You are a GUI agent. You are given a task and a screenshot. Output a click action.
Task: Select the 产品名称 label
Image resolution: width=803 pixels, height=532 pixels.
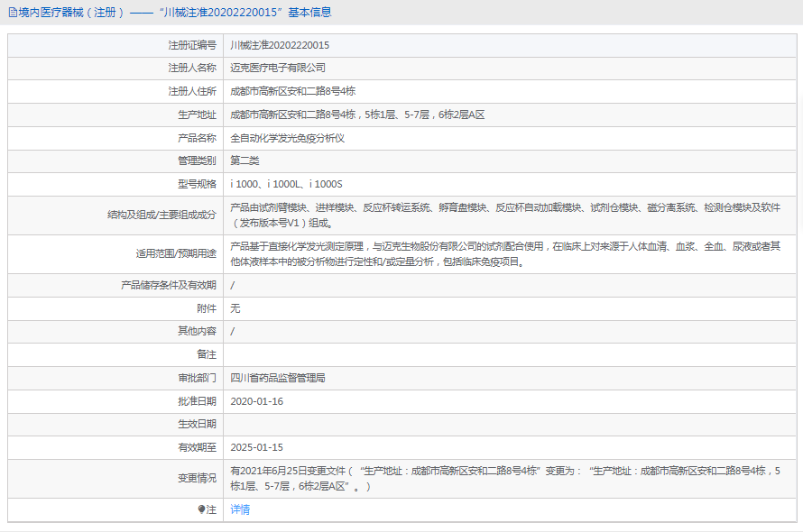tap(198, 138)
